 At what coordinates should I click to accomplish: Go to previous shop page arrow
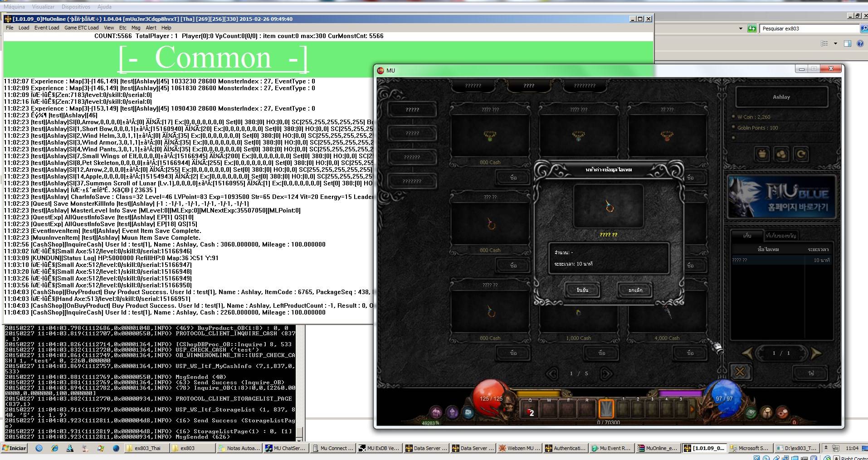point(552,373)
